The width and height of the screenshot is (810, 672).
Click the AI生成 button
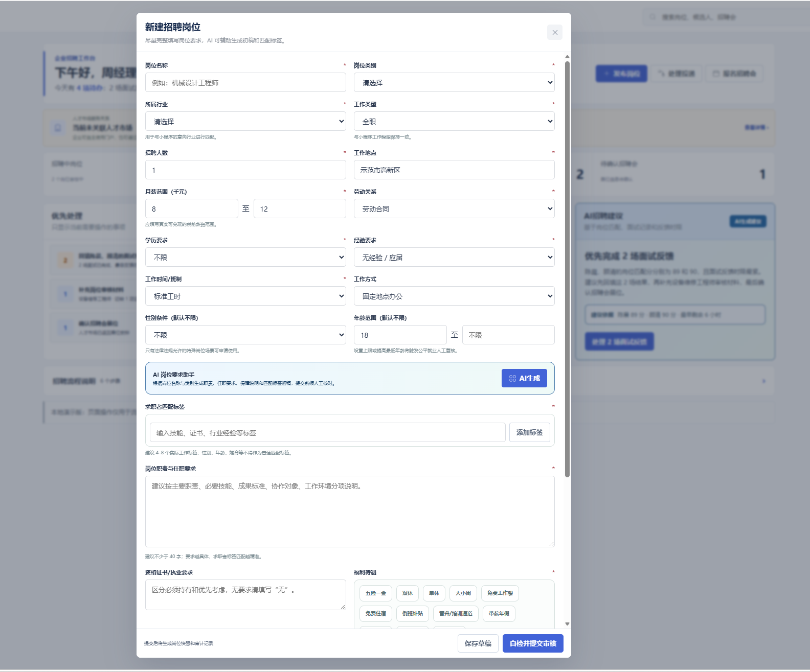pos(524,378)
